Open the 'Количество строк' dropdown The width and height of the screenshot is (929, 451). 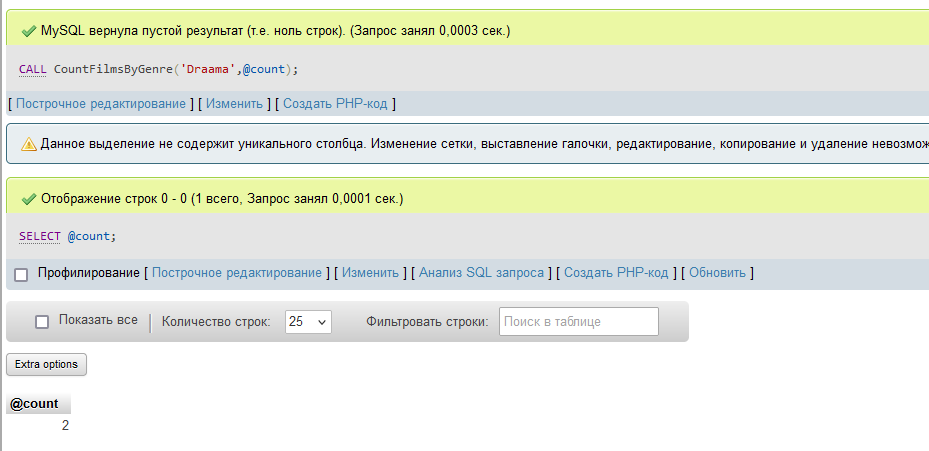[x=308, y=322]
